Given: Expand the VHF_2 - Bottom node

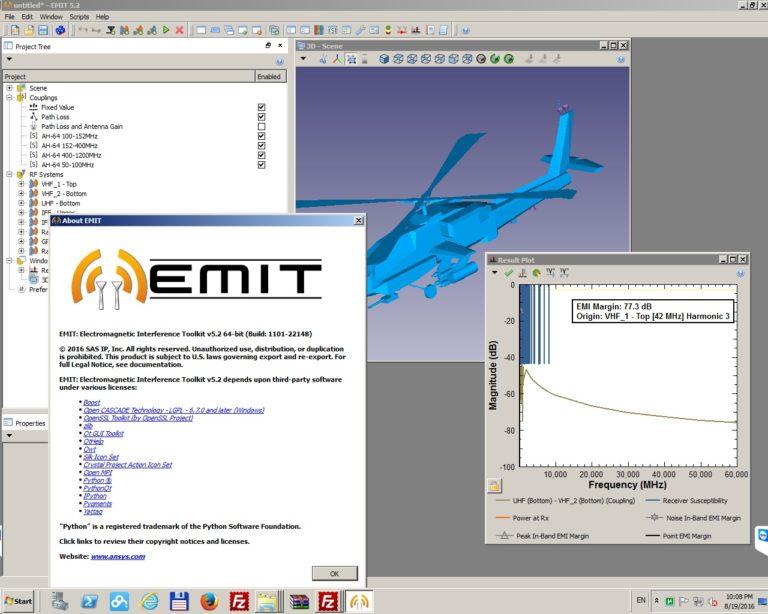Looking at the screenshot, I should tap(21, 193).
